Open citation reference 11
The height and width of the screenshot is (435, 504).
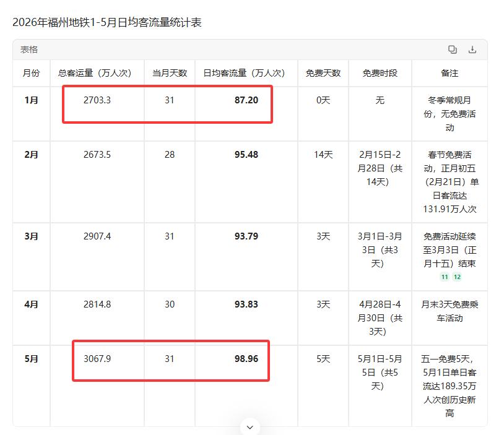[445, 277]
